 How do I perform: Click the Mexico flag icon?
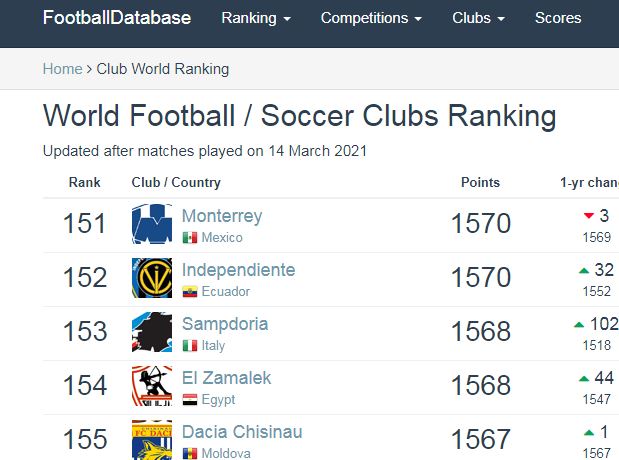click(190, 238)
